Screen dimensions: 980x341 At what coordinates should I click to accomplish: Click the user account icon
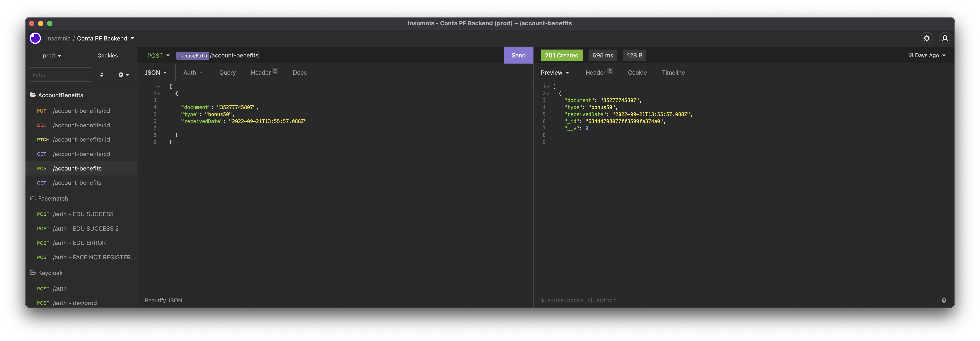coord(945,38)
